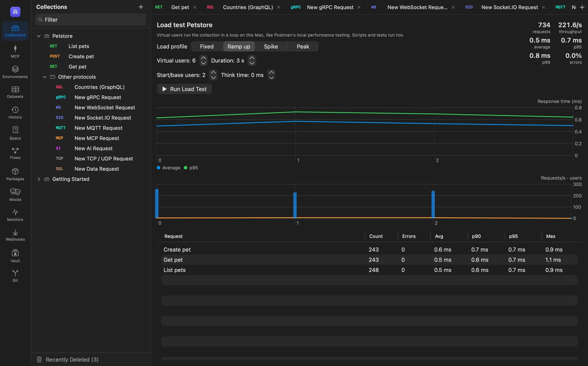This screenshot has height=366, width=588.
Task: Open Recently Deleted trash
Action: [x=68, y=360]
